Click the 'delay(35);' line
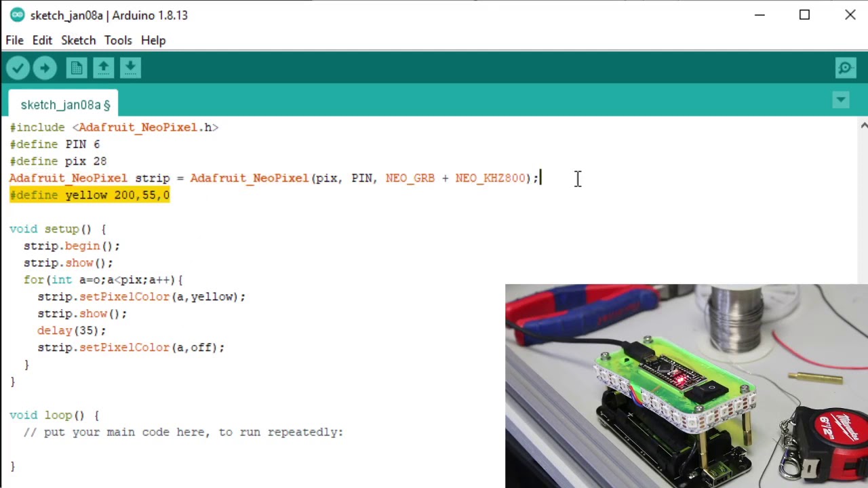Viewport: 868px width, 488px height. 72,331
